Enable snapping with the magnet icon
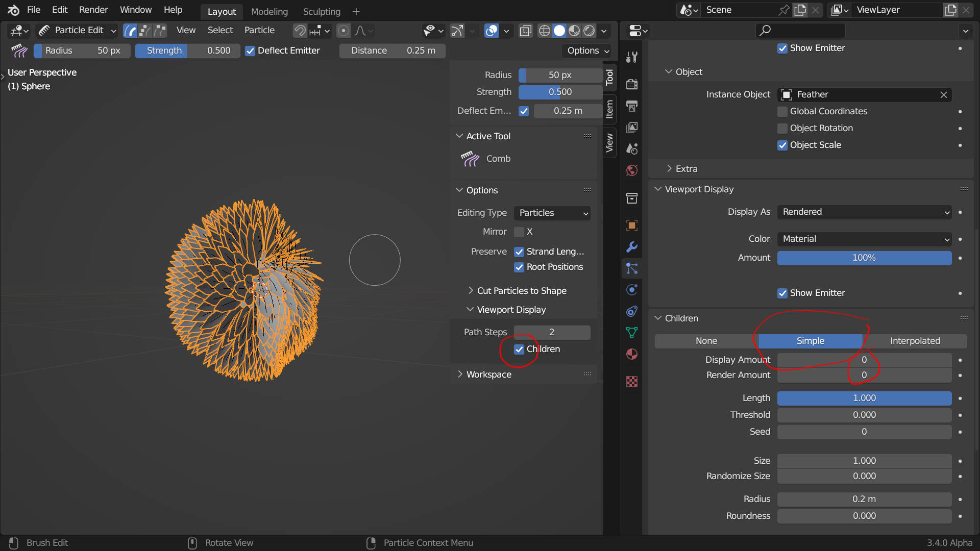Screen dimensions: 980x551 [300, 31]
